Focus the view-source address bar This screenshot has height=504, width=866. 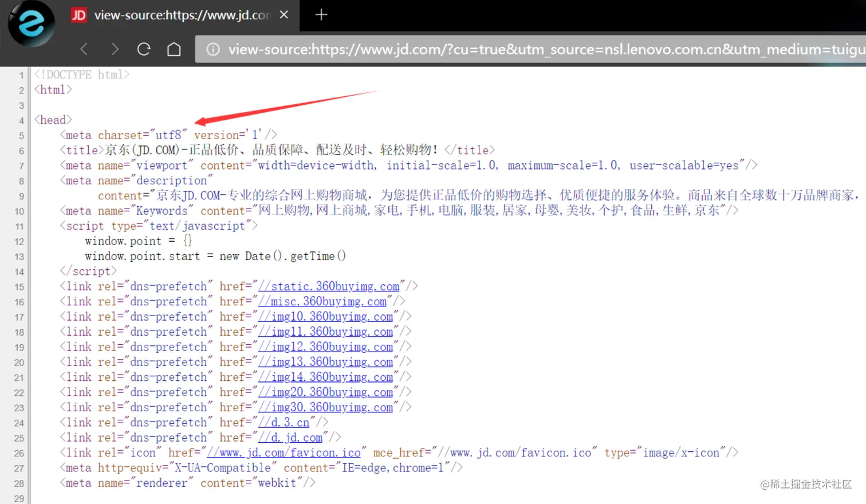coord(530,50)
